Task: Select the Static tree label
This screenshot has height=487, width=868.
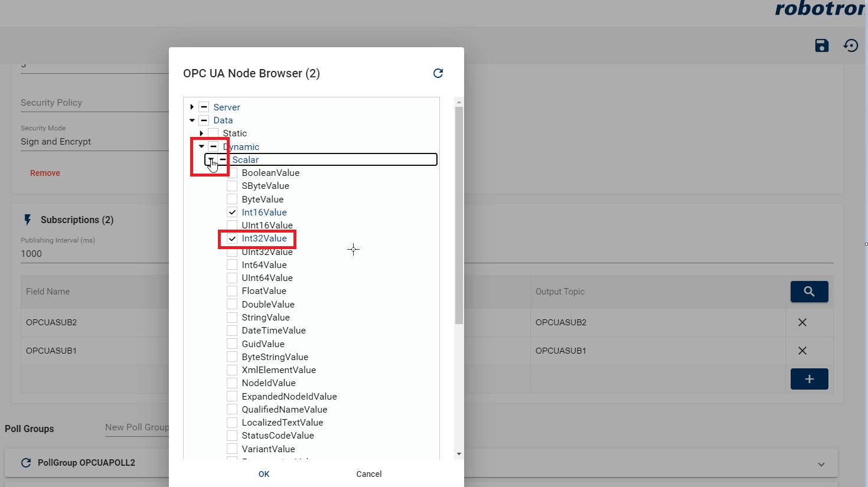Action: [x=235, y=133]
